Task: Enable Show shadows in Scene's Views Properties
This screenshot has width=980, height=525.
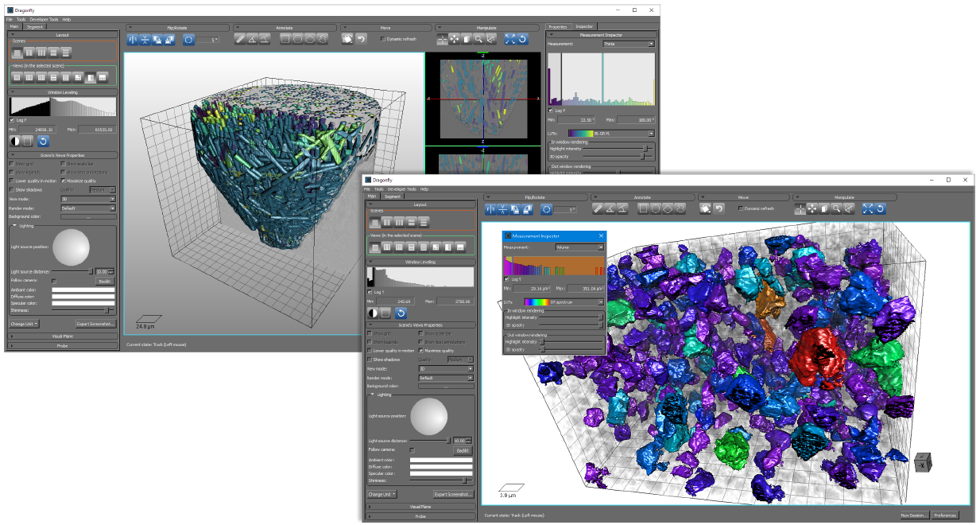Action: click(370, 360)
